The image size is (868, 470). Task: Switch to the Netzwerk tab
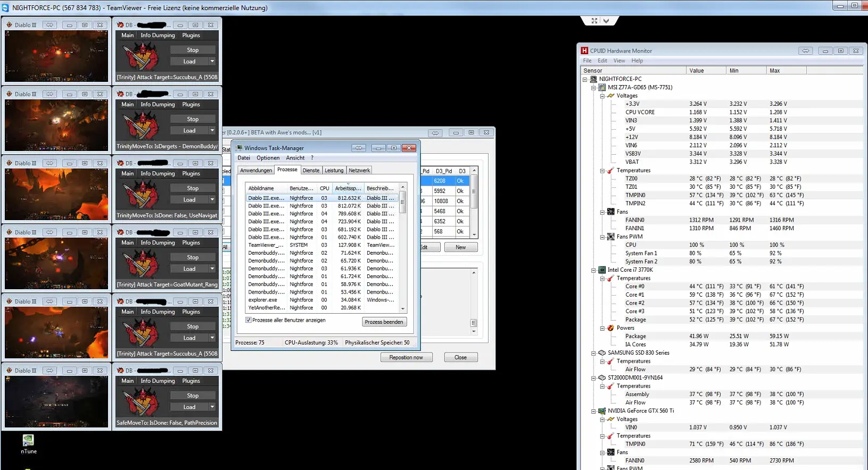click(359, 170)
